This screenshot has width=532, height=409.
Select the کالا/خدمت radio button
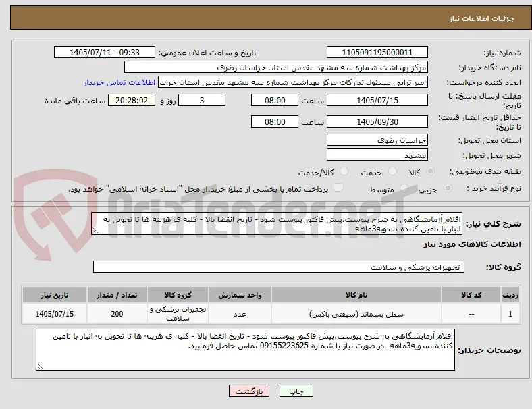tap(344, 171)
